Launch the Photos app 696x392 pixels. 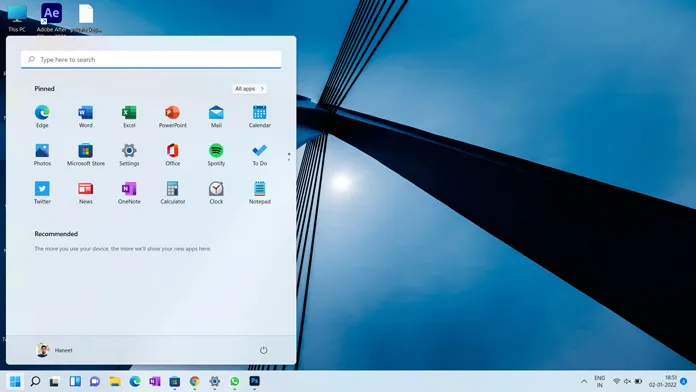coord(42,155)
